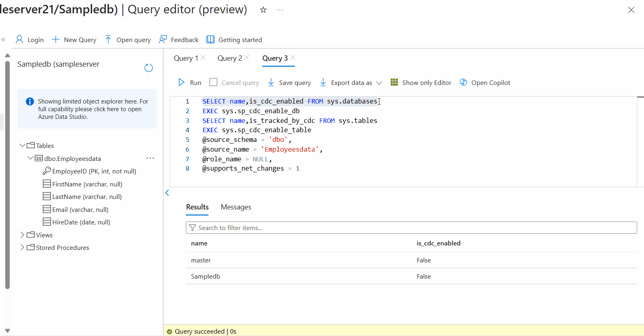Click the New Query plus icon

[56, 39]
